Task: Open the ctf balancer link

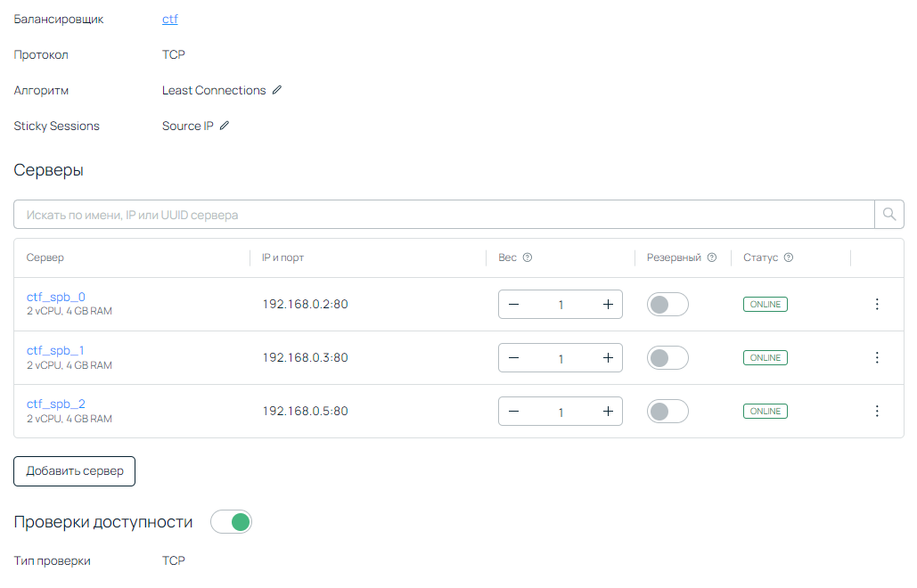Action: tap(170, 19)
